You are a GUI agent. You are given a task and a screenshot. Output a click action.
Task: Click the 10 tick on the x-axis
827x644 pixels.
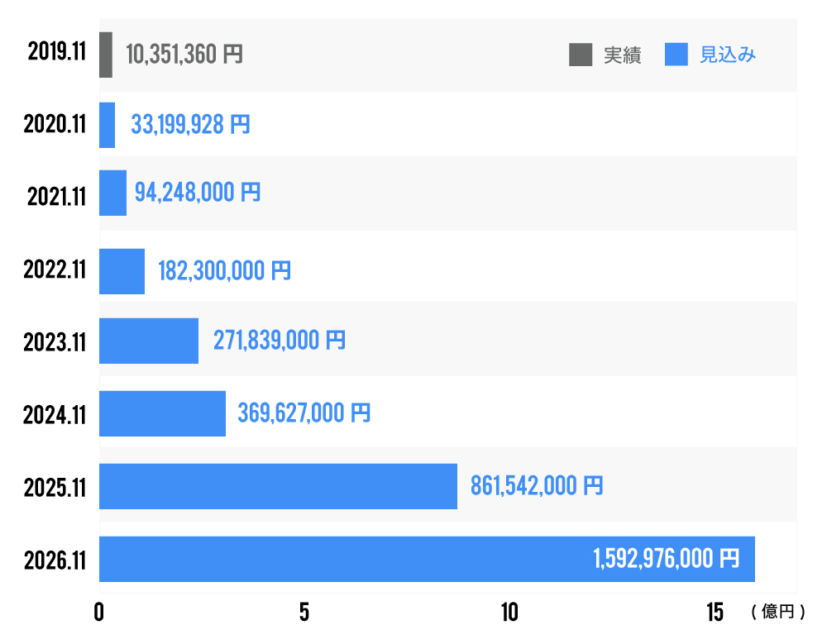(x=509, y=613)
